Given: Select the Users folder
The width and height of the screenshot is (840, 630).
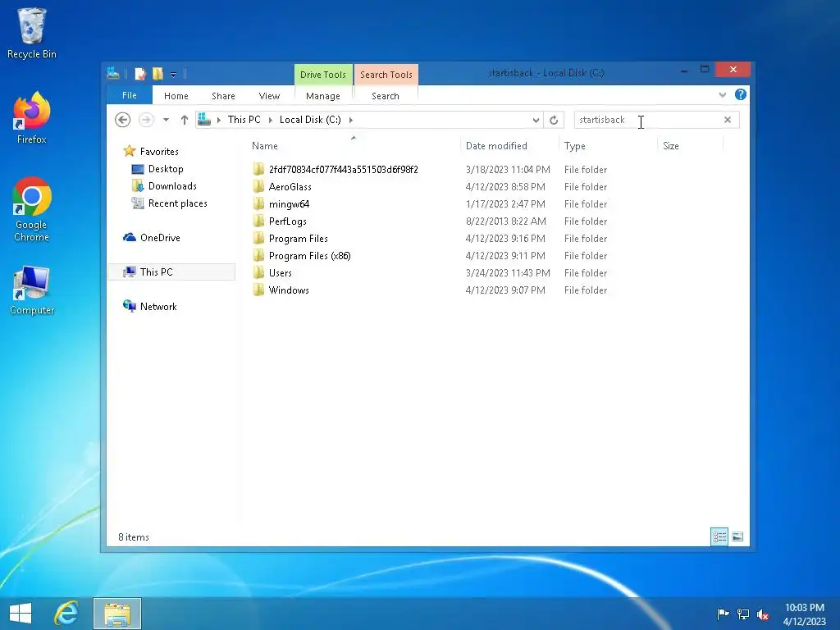Looking at the screenshot, I should 281,272.
